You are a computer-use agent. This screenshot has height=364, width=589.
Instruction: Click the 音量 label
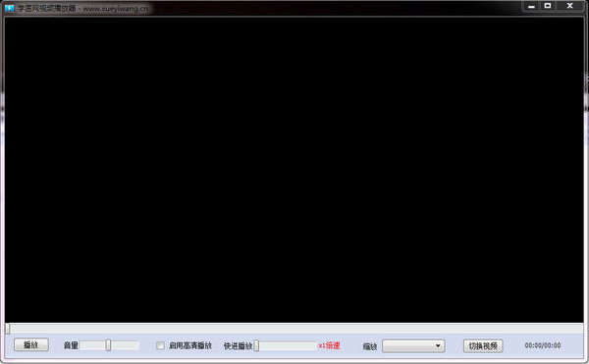click(x=71, y=345)
